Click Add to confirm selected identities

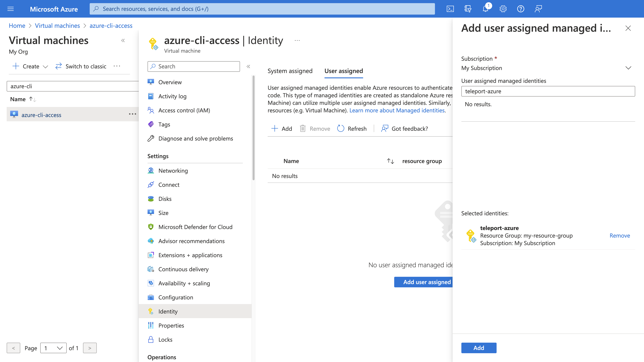[x=479, y=348]
